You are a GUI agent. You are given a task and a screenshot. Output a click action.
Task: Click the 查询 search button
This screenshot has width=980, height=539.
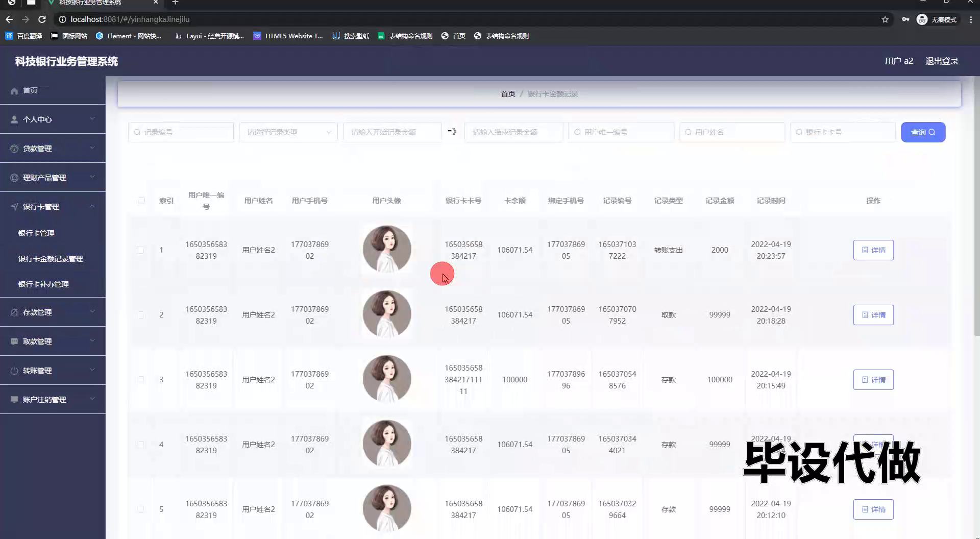coord(923,132)
